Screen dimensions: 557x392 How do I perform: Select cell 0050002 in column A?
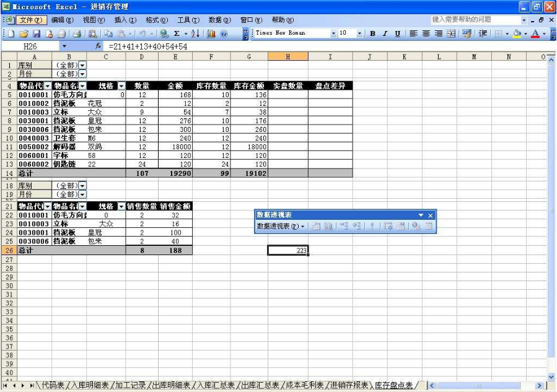33,147
